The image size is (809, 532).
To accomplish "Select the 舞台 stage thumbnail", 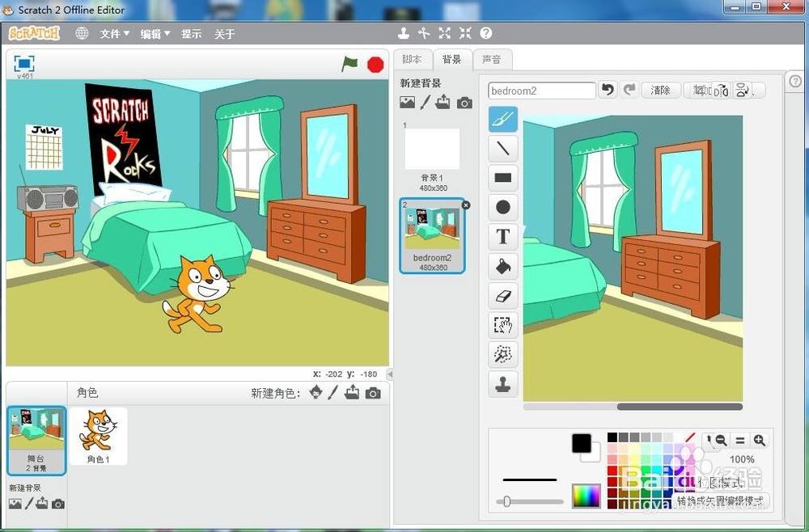I will (36, 441).
